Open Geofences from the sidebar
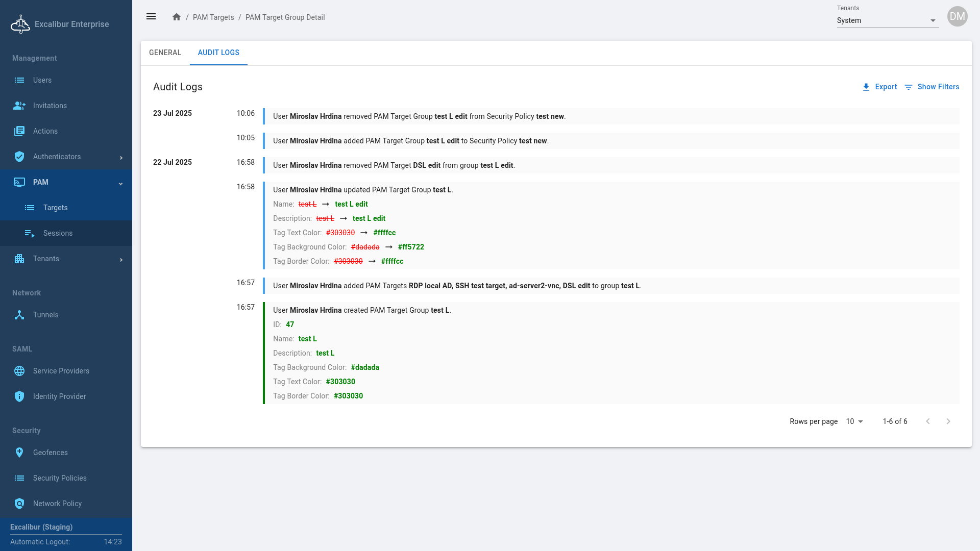 tap(50, 453)
